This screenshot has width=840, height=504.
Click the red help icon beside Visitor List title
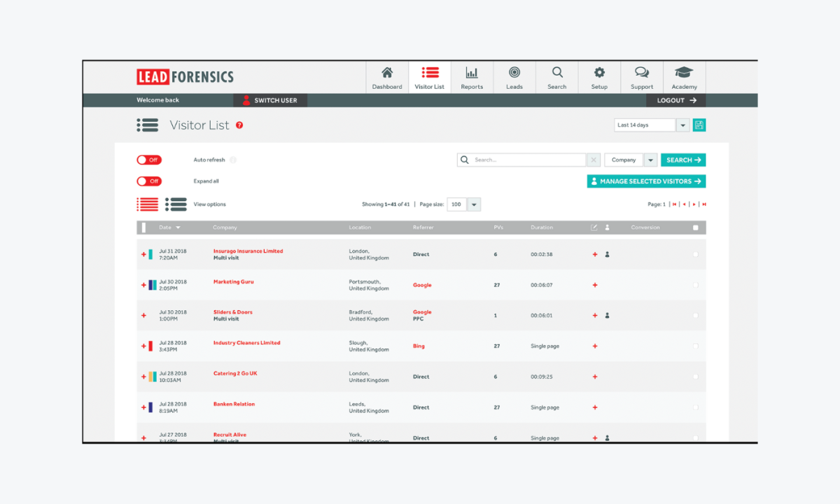point(239,125)
